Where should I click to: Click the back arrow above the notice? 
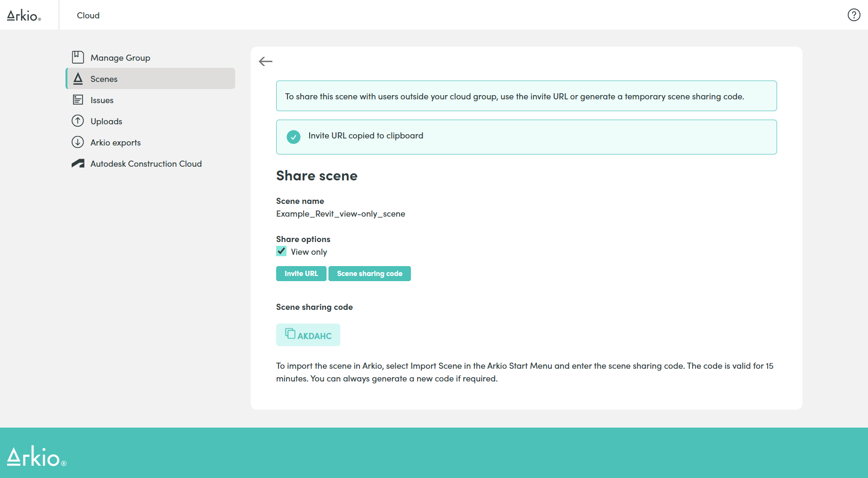tap(265, 61)
